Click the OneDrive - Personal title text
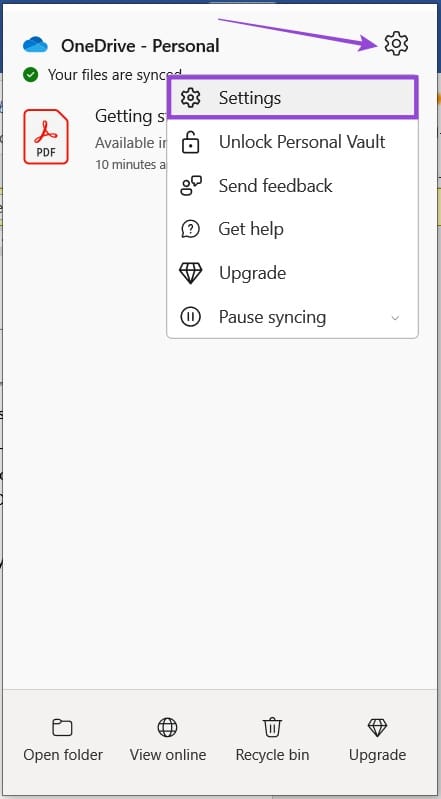The image size is (441, 799). coord(140,46)
